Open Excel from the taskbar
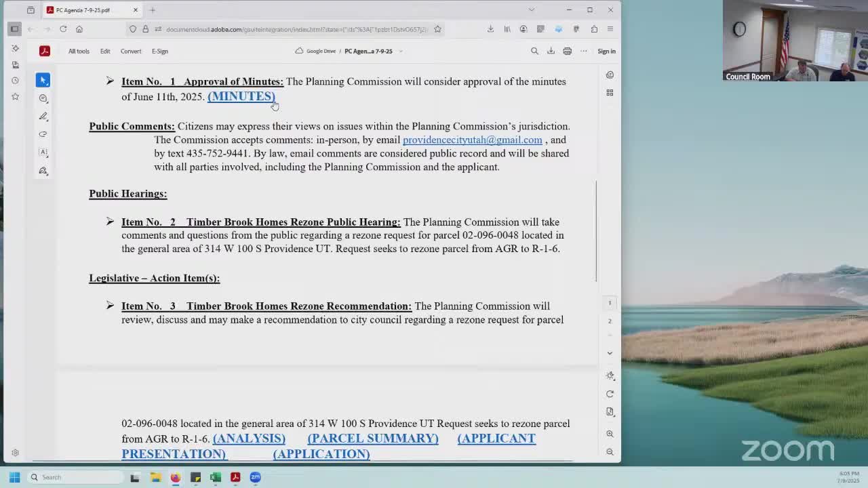This screenshot has height=488, width=868. (x=216, y=477)
